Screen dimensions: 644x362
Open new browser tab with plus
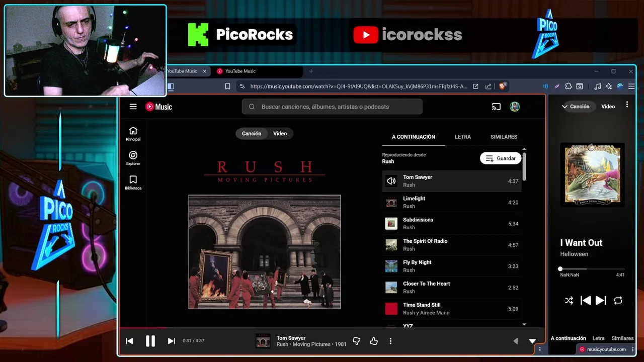click(x=311, y=71)
